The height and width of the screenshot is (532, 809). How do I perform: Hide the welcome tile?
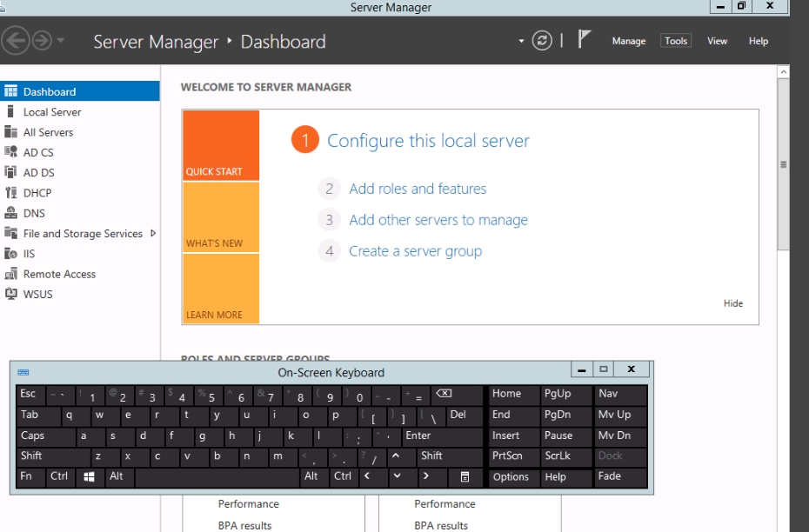(x=732, y=303)
